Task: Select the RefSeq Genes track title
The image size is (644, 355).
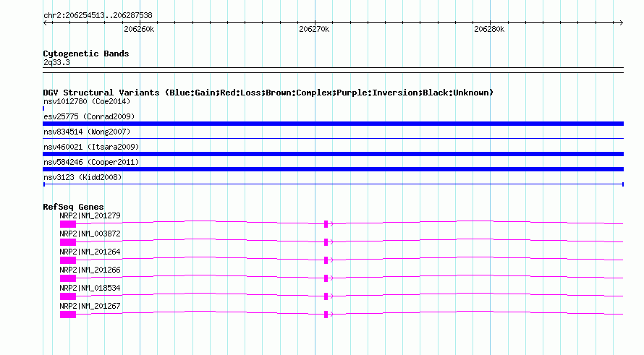Action: tap(73, 207)
